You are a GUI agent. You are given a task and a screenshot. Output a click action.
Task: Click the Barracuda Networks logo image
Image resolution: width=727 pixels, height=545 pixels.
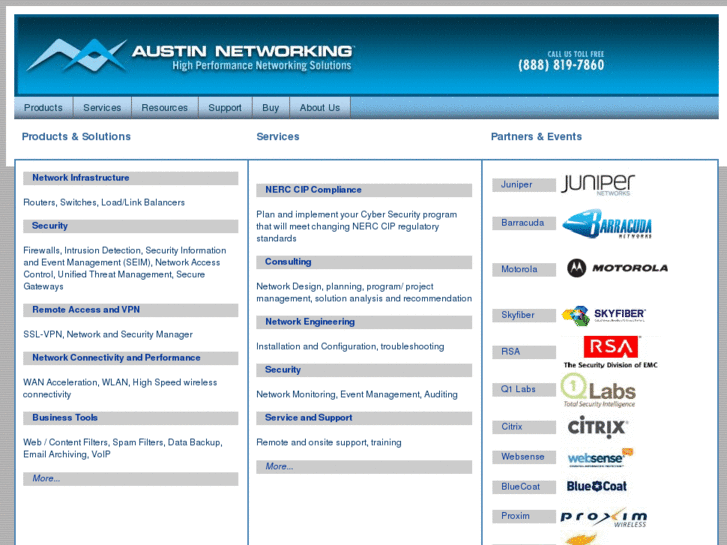point(607,224)
